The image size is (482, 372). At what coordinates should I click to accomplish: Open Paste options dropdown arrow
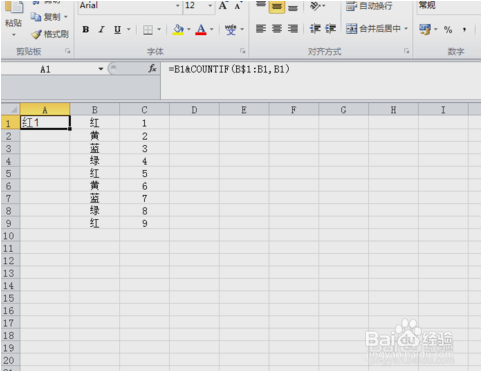click(x=14, y=35)
